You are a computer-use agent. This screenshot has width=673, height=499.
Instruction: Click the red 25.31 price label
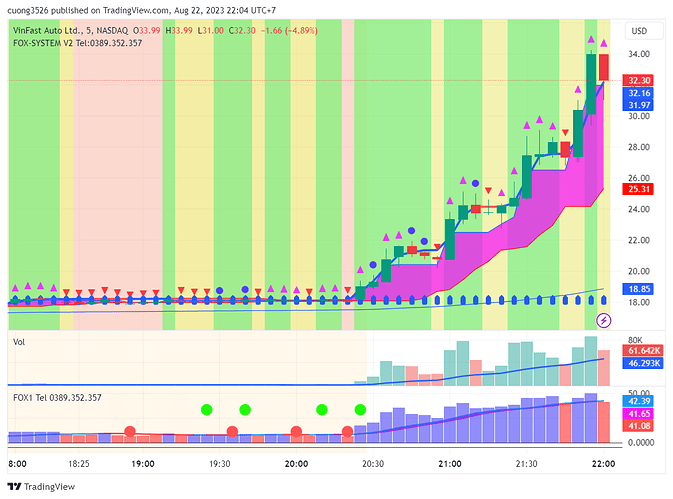(638, 189)
